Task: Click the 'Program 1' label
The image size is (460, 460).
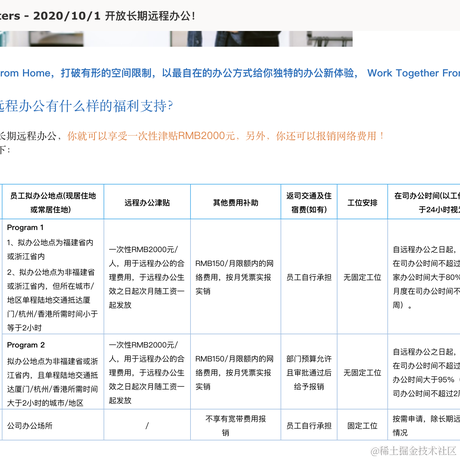Action: point(25,227)
